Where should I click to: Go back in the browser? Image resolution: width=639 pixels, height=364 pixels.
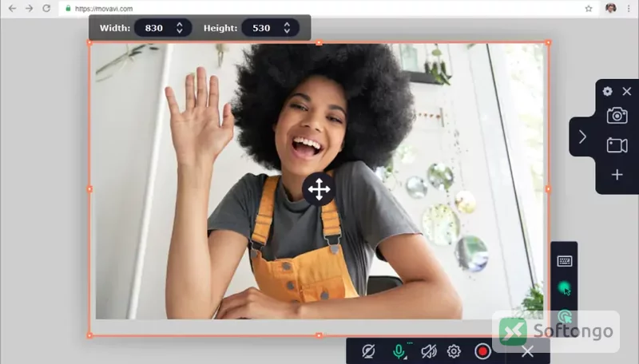coord(12,8)
